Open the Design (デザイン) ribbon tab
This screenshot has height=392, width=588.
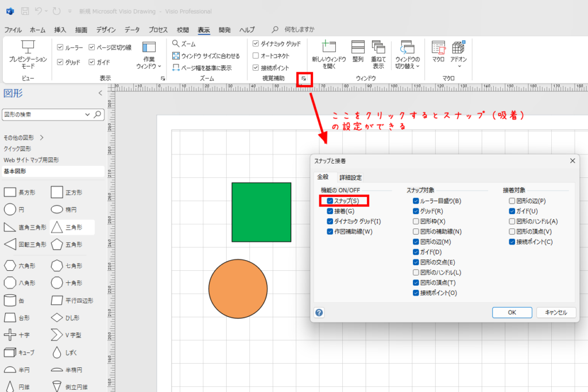click(x=106, y=30)
